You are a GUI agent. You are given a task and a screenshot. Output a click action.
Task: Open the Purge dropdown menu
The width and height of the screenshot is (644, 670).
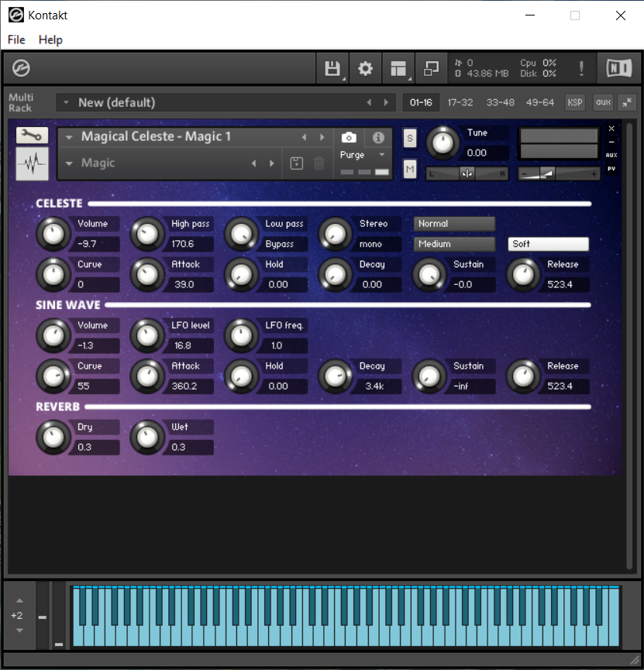[363, 155]
